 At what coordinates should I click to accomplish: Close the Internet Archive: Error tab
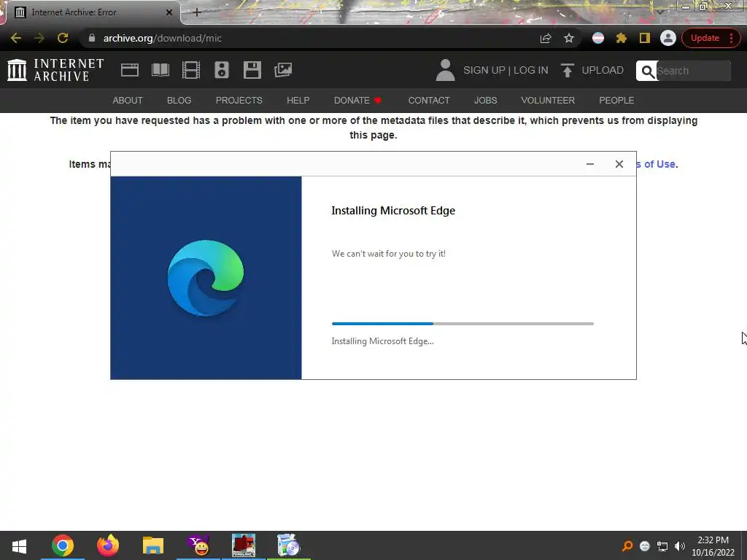[x=169, y=12]
